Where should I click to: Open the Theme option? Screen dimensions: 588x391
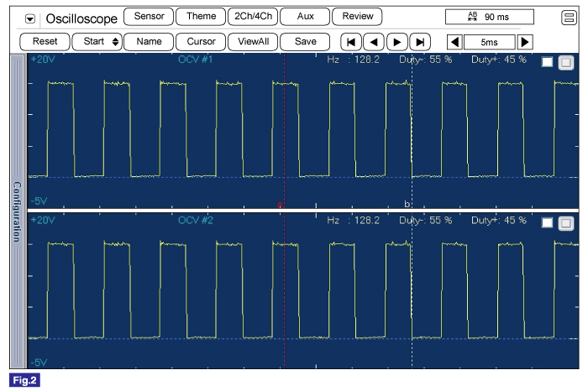tap(201, 17)
